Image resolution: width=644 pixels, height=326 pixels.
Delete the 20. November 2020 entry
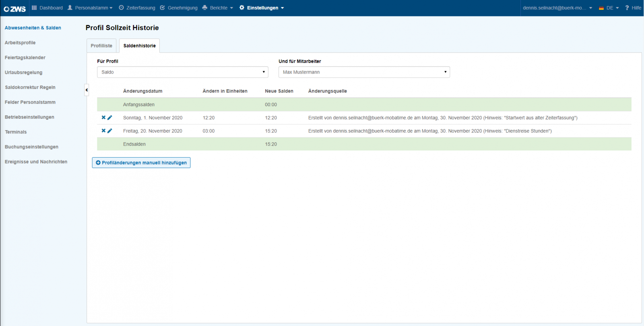point(103,131)
